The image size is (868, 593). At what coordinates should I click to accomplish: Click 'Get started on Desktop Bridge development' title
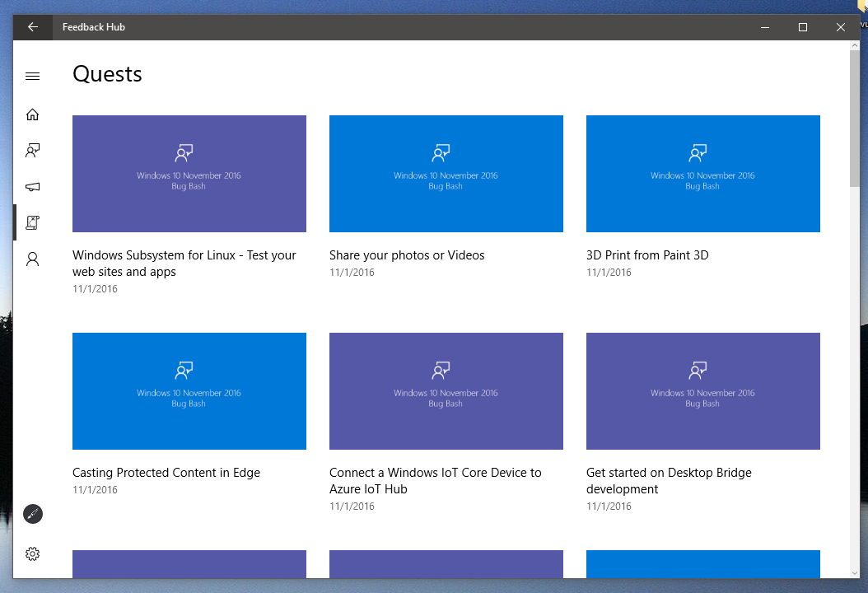point(669,481)
